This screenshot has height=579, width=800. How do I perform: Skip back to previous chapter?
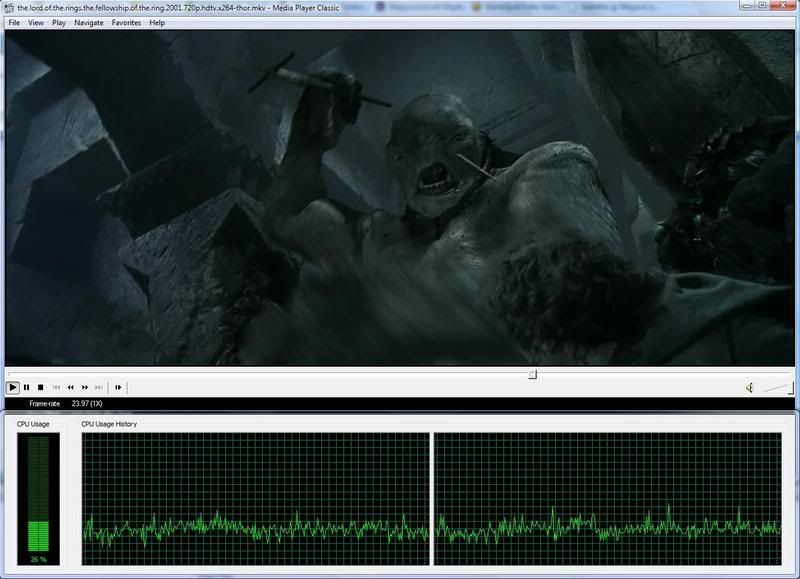pos(56,387)
